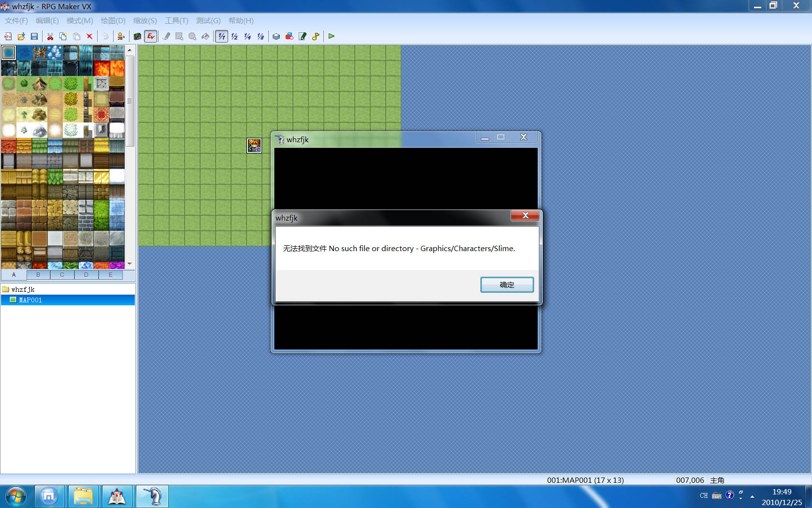
Task: Open the Resource Manager icon
Action: click(x=289, y=36)
